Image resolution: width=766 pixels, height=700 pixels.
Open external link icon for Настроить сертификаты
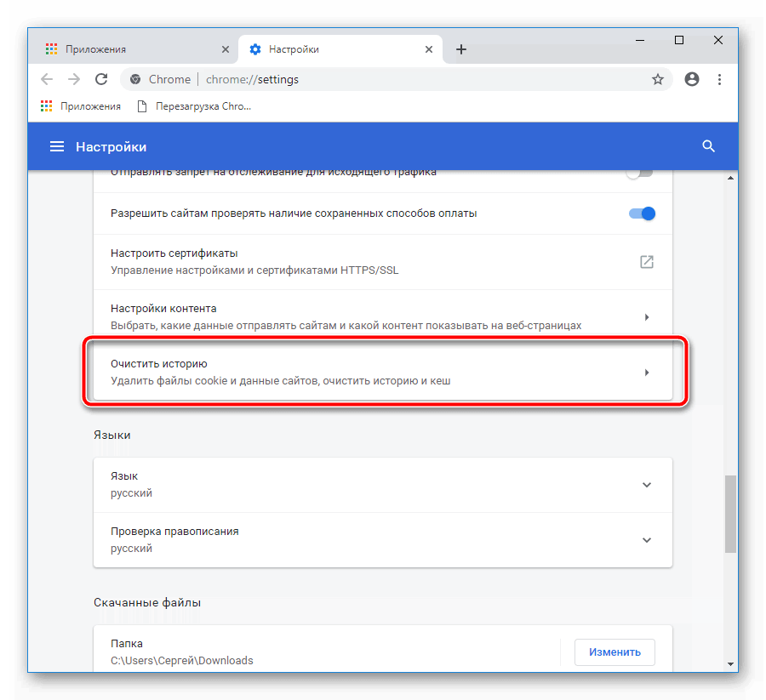click(646, 262)
